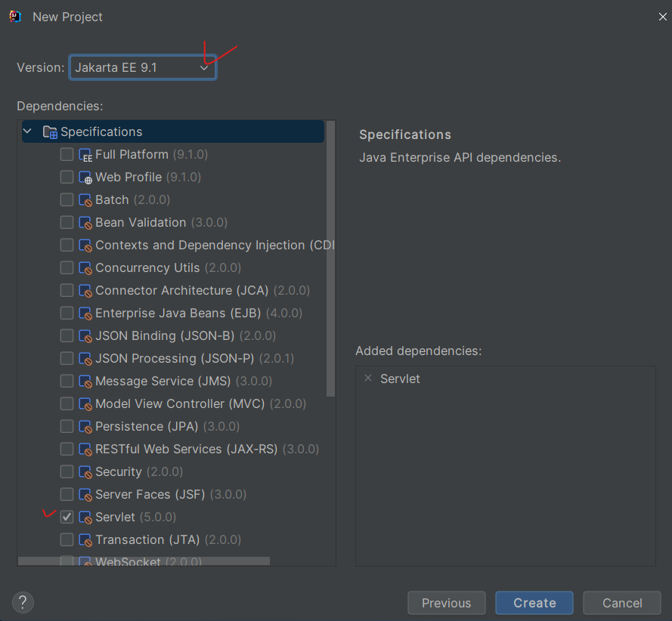Click the Server Faces (JSF) icon

tap(85, 495)
